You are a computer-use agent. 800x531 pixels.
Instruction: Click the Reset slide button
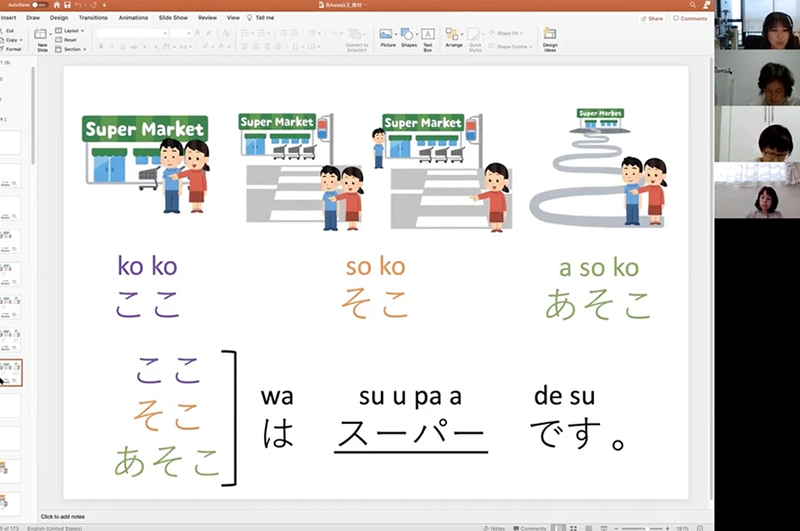click(66, 40)
